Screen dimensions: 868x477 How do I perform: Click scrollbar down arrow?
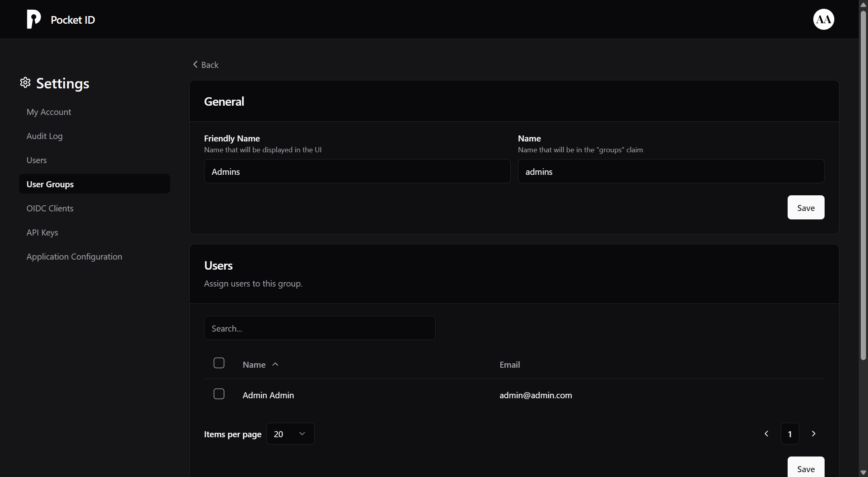tap(863, 473)
